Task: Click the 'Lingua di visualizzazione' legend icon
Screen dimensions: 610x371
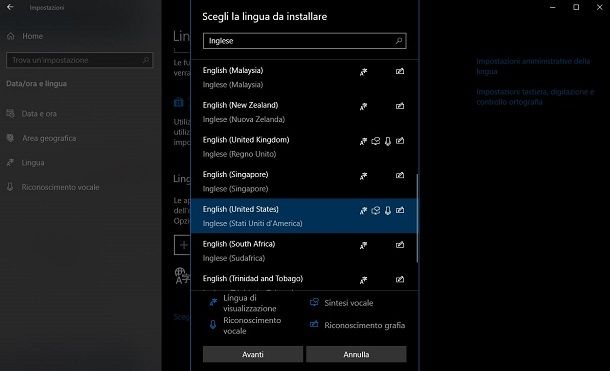Action: tap(213, 302)
